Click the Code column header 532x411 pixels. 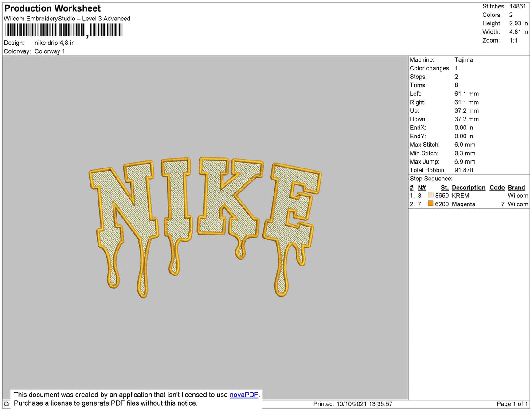(497, 187)
